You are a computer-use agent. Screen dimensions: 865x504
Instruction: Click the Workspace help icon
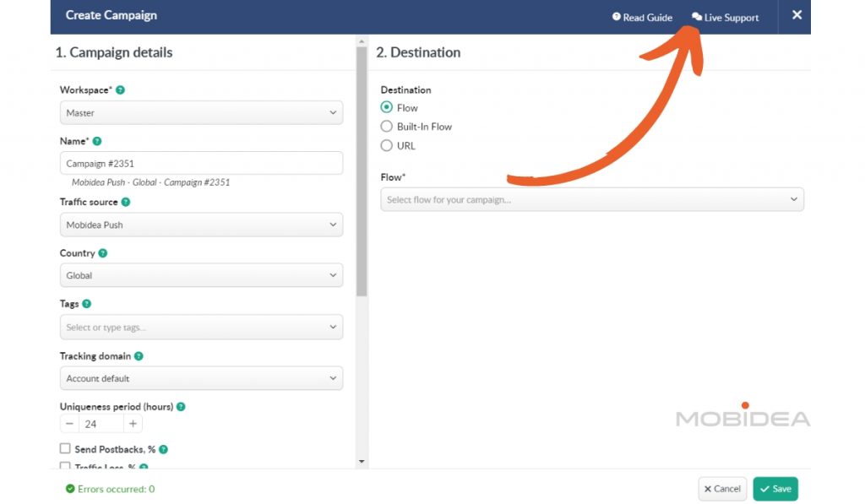pos(120,89)
